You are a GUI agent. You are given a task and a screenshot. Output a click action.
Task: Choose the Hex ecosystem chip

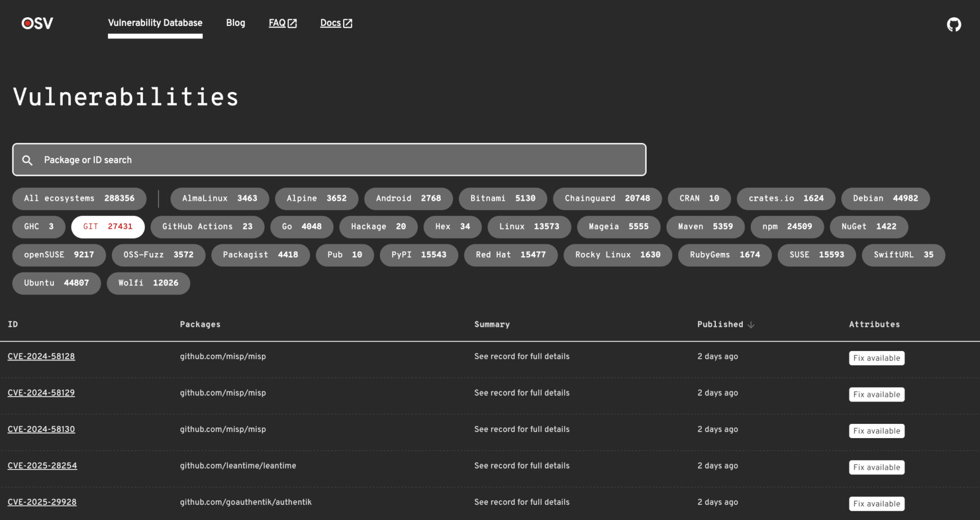(x=452, y=227)
